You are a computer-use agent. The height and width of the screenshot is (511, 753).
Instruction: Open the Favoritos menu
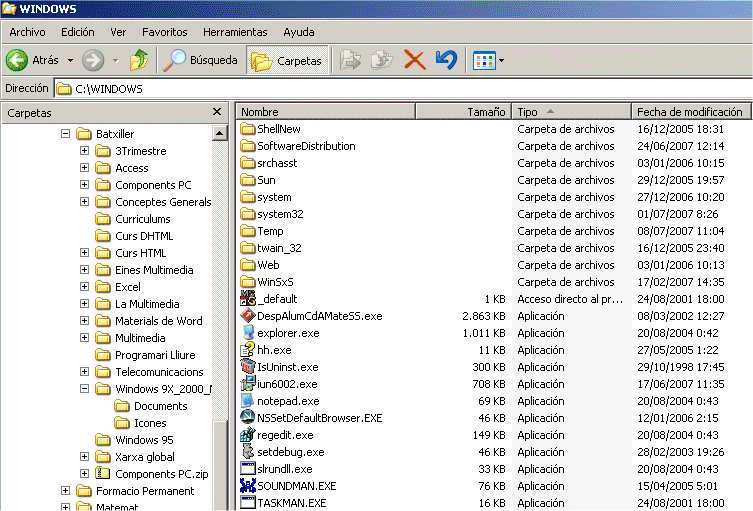(x=164, y=32)
